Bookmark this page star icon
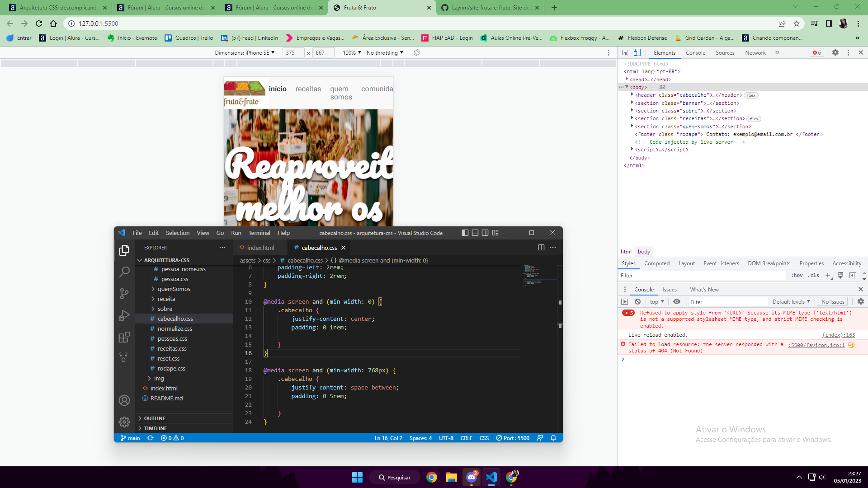868x488 pixels. coord(797,23)
